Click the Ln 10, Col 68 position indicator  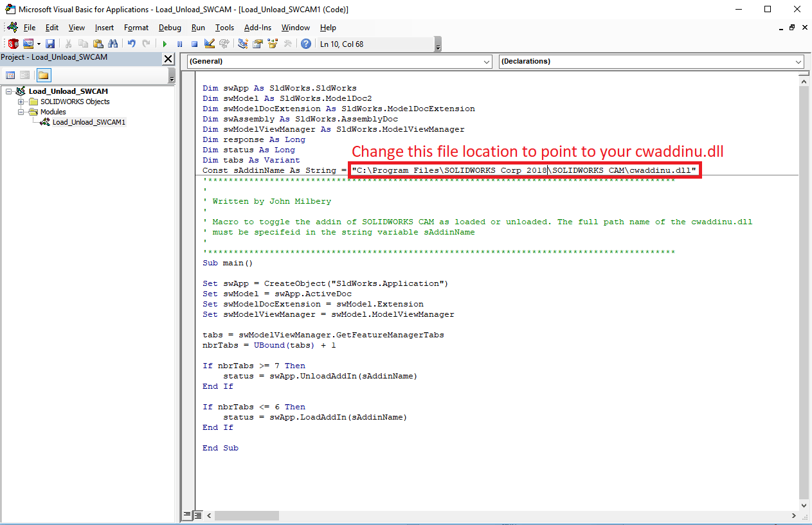[x=342, y=44]
